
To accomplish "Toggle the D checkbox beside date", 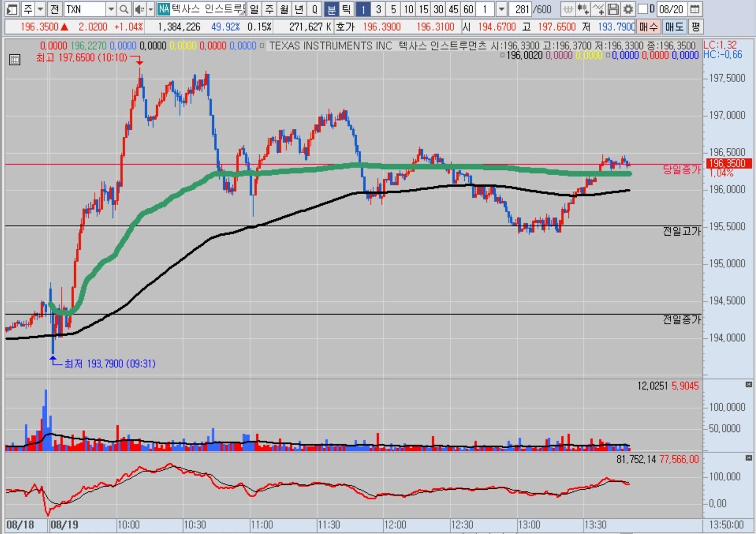I will pos(642,9).
